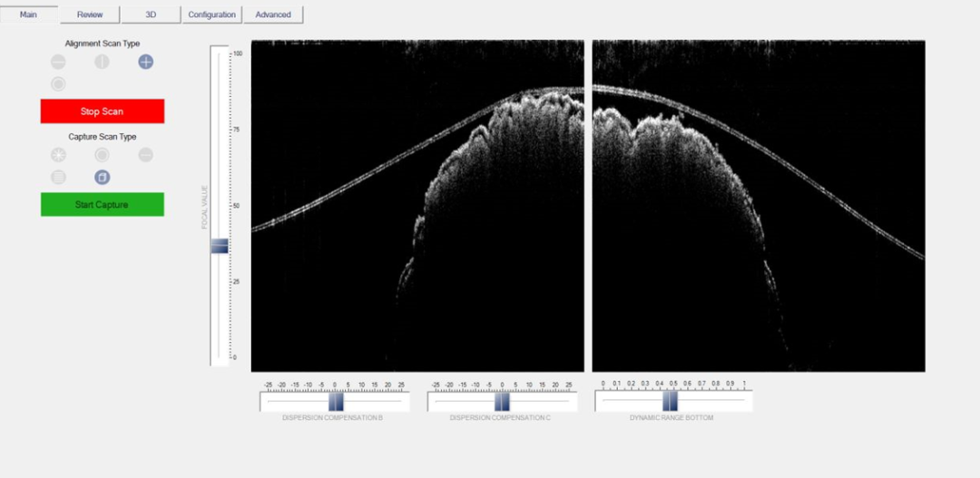Choose raster lines capture scan icon
This screenshot has height=478, width=980.
(58, 178)
